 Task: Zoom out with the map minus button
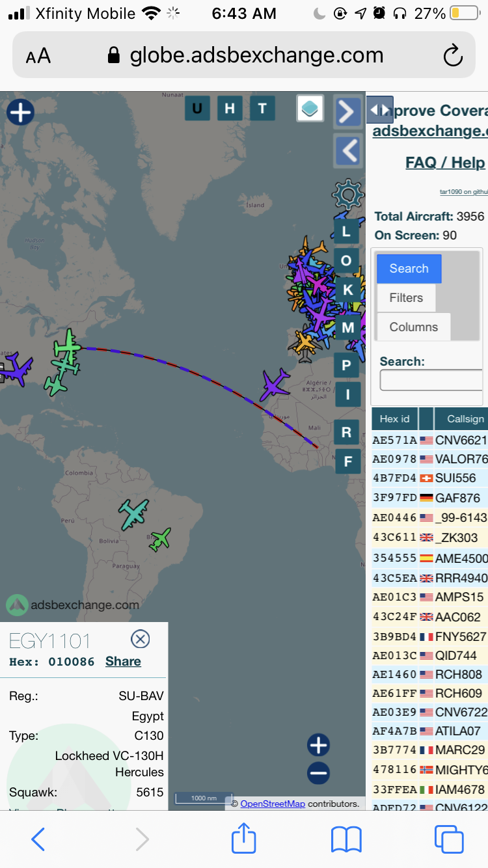(318, 774)
